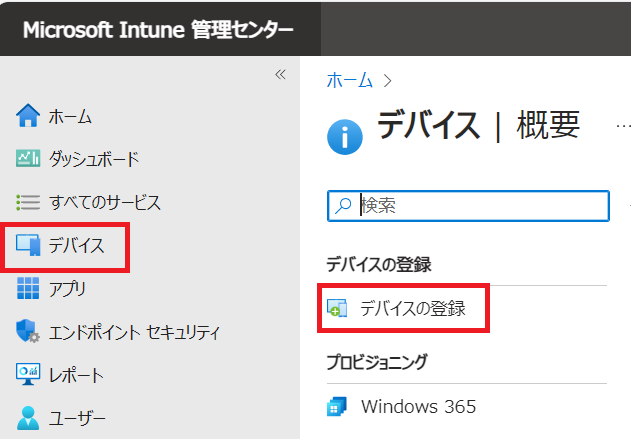Viewport: 631px width, 439px height.
Task: Click the レポート monitor icon
Action: (28, 374)
